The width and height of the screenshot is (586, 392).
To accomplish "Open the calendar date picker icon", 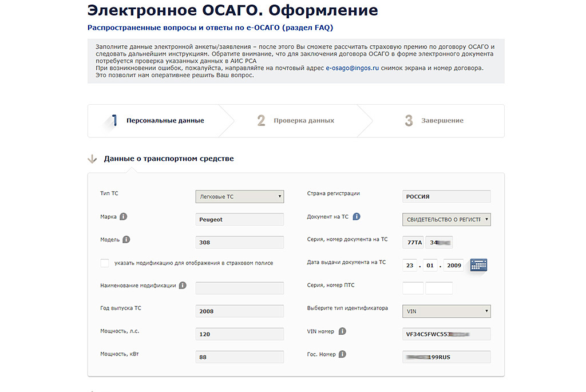I will 478,265.
